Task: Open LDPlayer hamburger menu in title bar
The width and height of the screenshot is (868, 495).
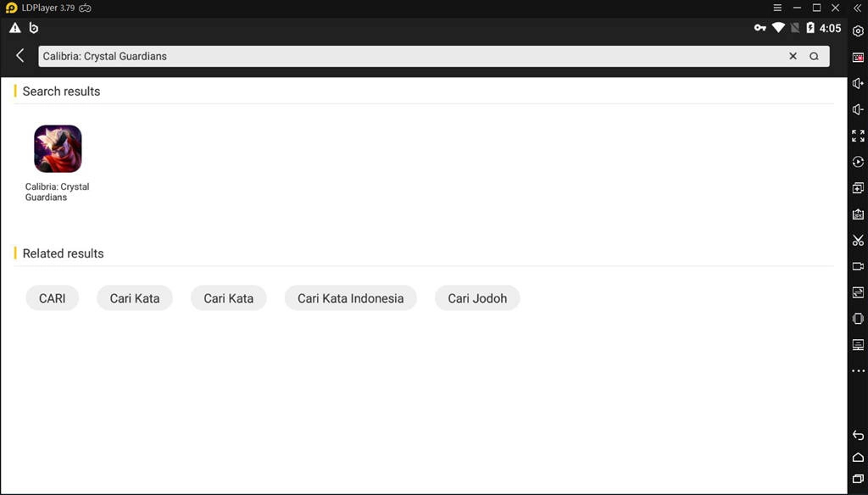Action: [777, 8]
